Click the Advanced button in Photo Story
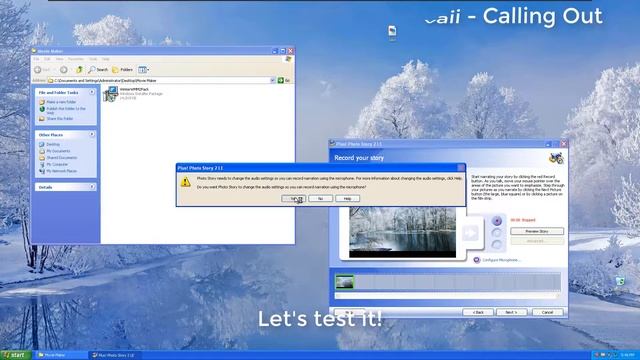The width and height of the screenshot is (640, 360). (x=537, y=241)
